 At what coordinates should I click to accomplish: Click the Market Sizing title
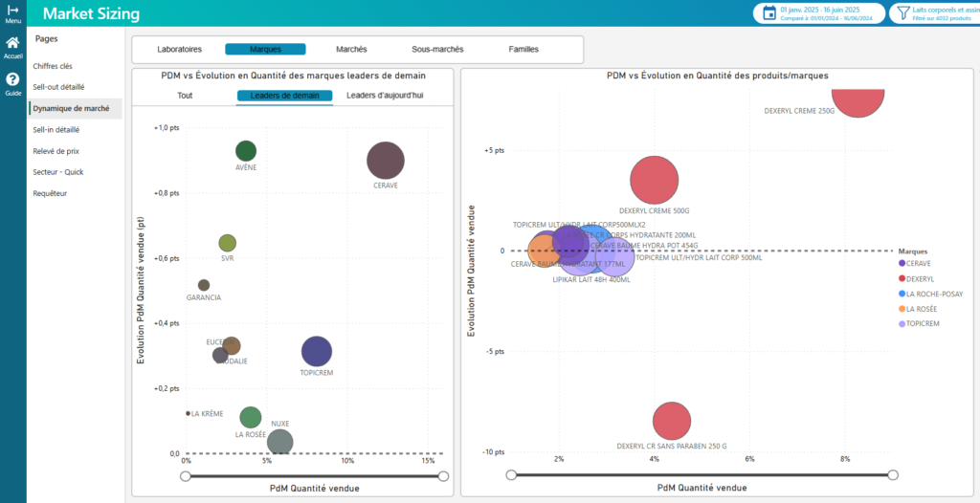click(x=91, y=13)
